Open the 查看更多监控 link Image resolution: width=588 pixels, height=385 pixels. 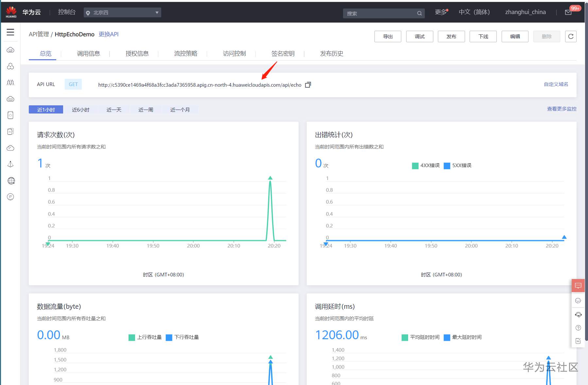[562, 109]
